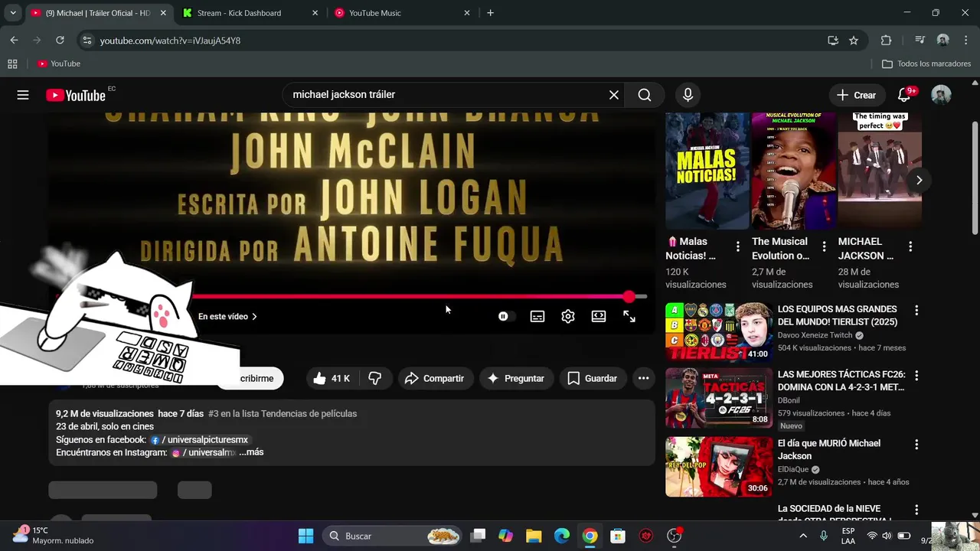Open TIERLIST 41:00 video thumbnail
The height and width of the screenshot is (551, 980).
[719, 332]
